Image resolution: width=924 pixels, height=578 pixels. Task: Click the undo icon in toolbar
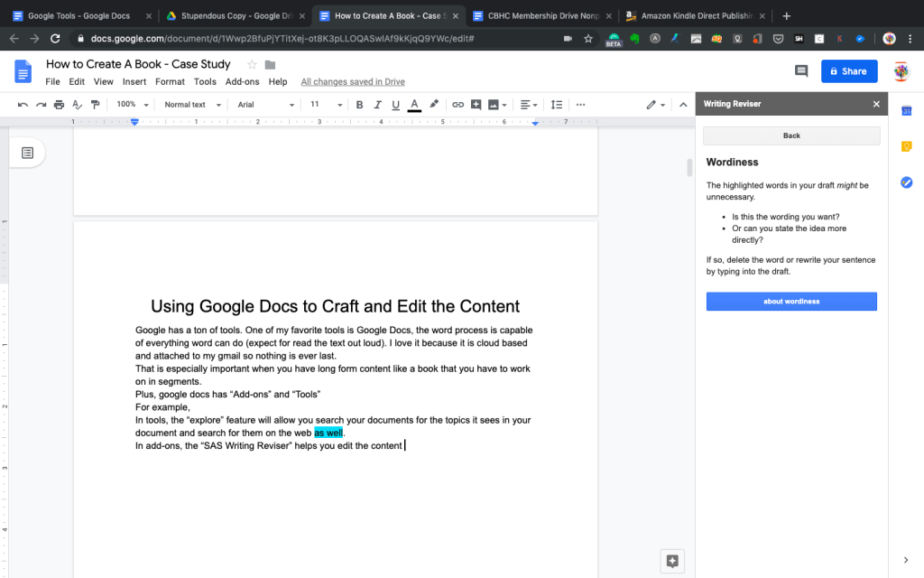pos(23,105)
